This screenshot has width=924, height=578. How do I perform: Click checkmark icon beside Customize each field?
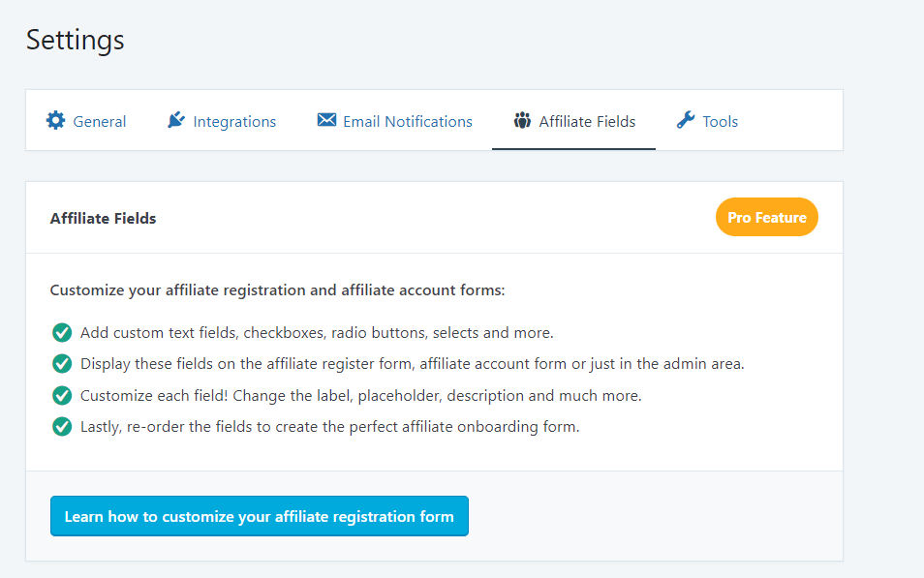[x=62, y=395]
